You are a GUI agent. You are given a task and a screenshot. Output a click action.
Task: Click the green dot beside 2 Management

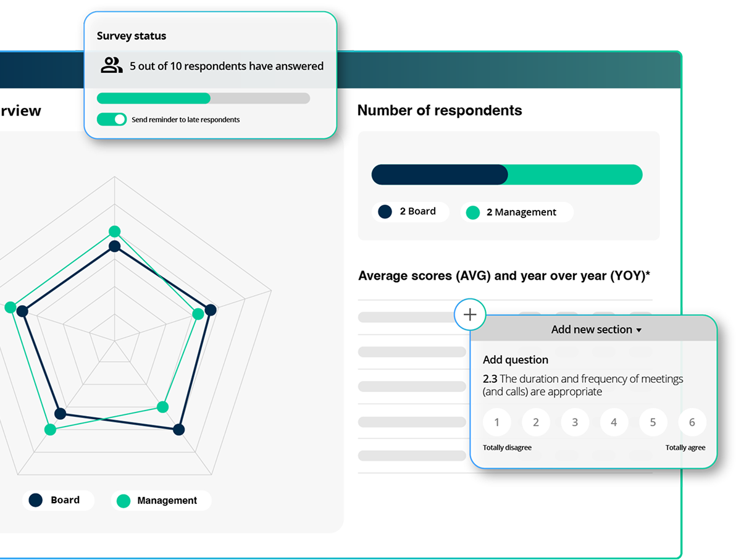click(x=473, y=212)
